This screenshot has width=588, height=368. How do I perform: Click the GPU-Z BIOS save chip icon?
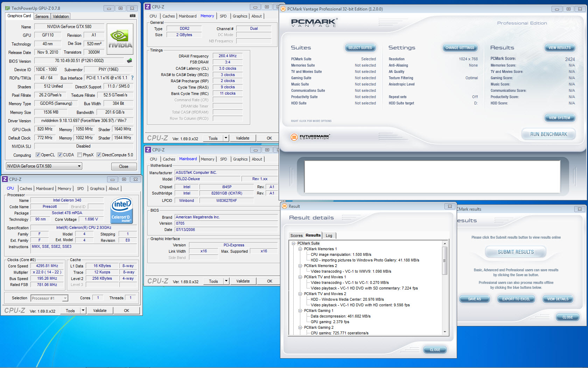click(129, 61)
